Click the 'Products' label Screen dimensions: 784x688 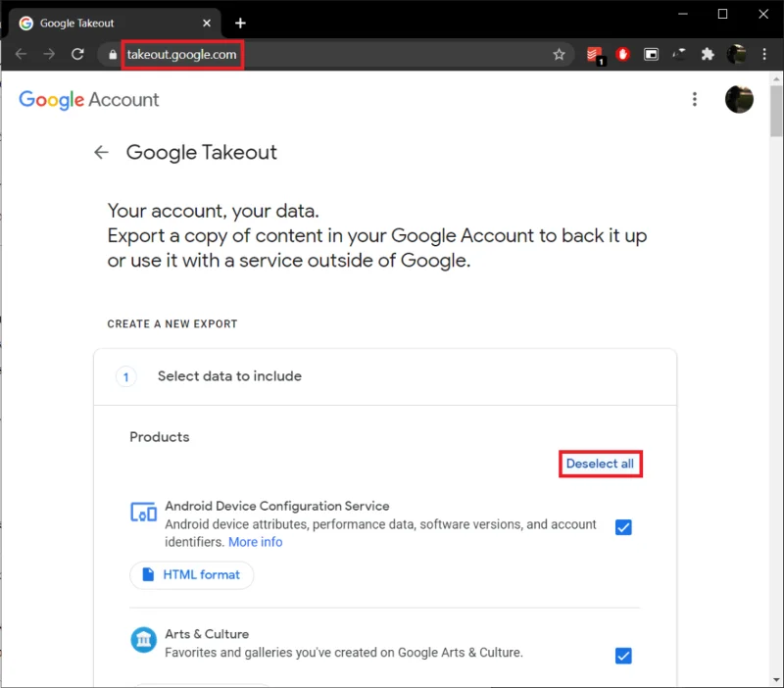point(160,437)
